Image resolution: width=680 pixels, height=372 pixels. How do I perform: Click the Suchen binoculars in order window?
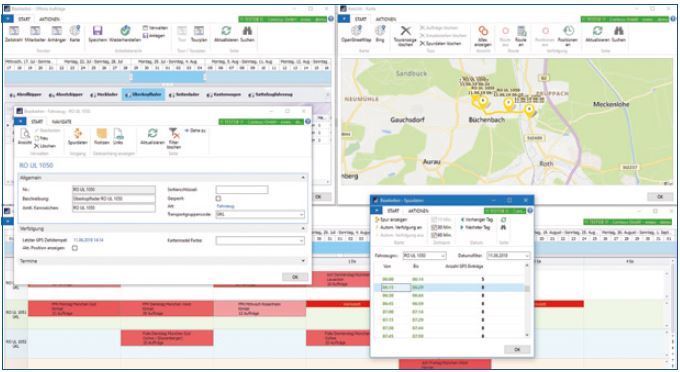[247, 34]
